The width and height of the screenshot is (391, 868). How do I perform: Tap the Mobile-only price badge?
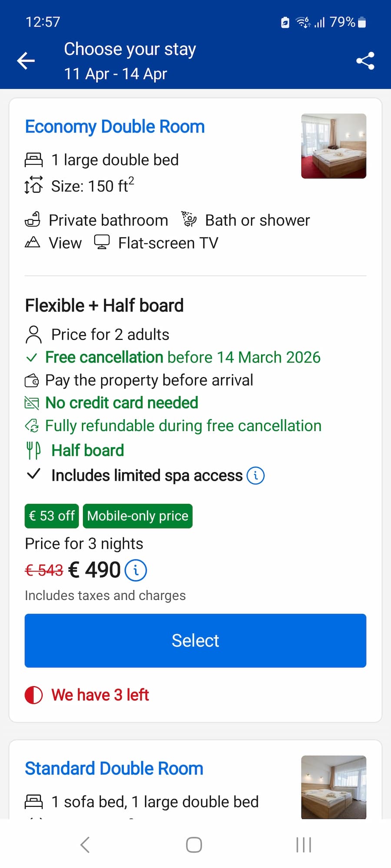(x=137, y=516)
